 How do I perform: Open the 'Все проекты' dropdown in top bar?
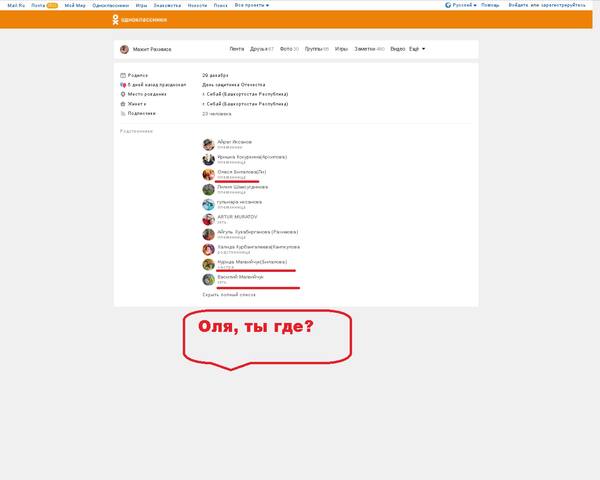[251, 5]
